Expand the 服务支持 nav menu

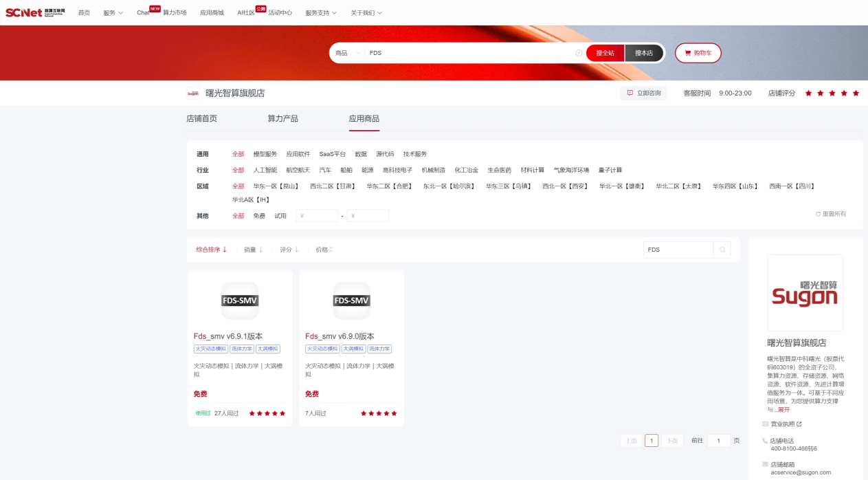tap(321, 12)
